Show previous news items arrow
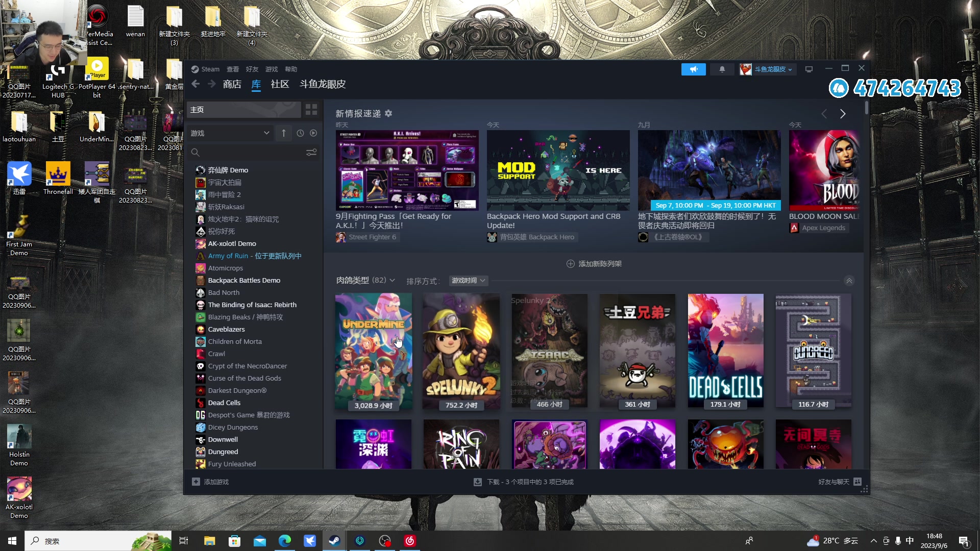980x551 pixels. click(824, 114)
